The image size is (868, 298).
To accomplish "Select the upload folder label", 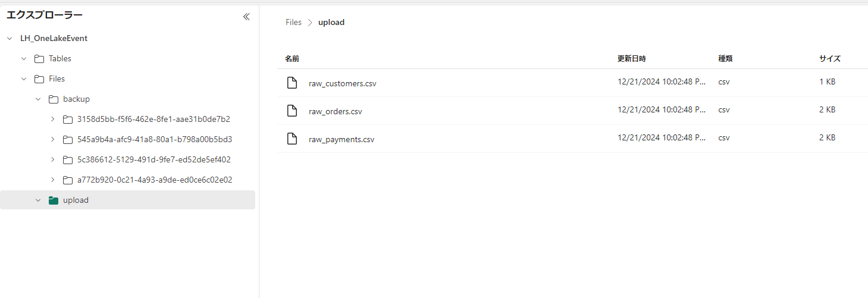I will (x=76, y=200).
